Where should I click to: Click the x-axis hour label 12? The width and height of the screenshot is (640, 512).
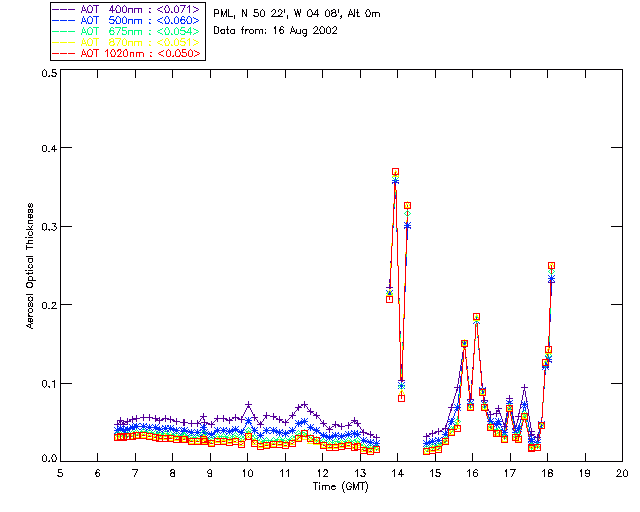pyautogui.click(x=322, y=473)
